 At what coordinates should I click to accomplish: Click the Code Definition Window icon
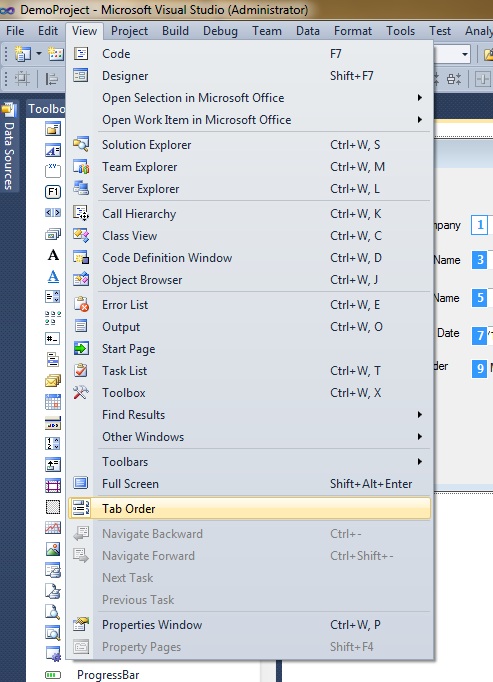click(x=81, y=257)
